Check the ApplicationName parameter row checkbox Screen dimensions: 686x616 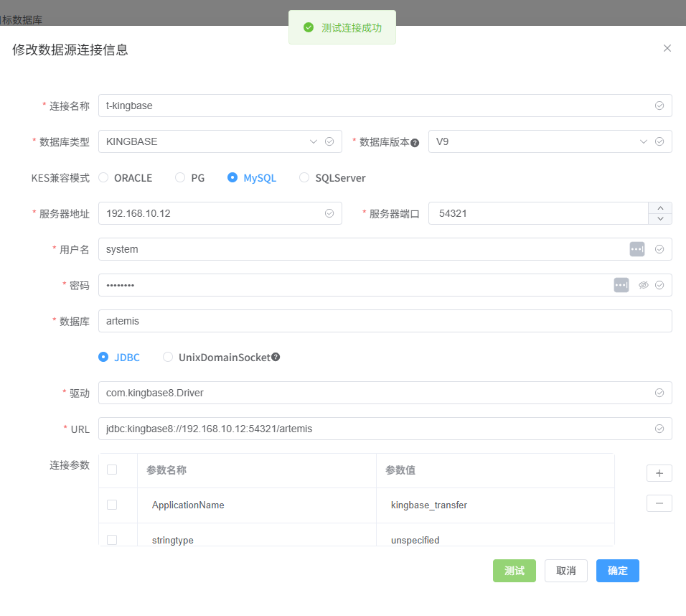(x=112, y=505)
